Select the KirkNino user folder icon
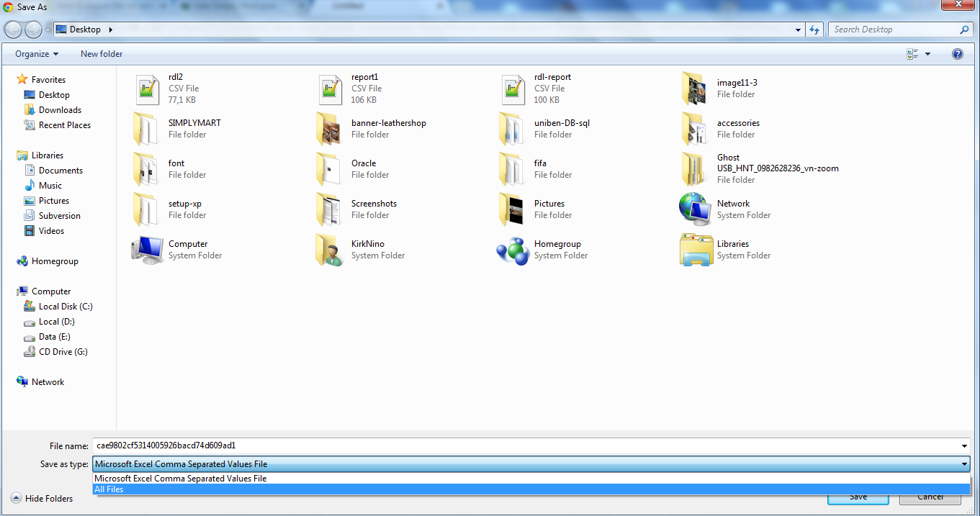Image resolution: width=980 pixels, height=516 pixels. point(329,250)
